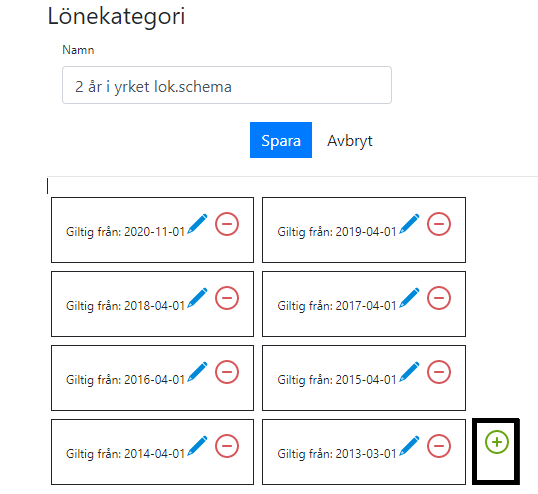Add a new period with green plus
Screen dimensions: 538x494
496,442
